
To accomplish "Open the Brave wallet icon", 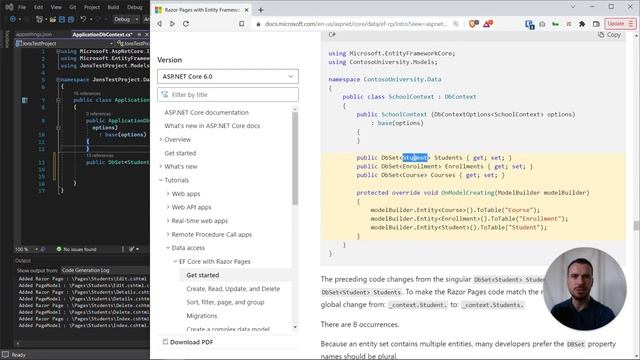I will point(596,24).
